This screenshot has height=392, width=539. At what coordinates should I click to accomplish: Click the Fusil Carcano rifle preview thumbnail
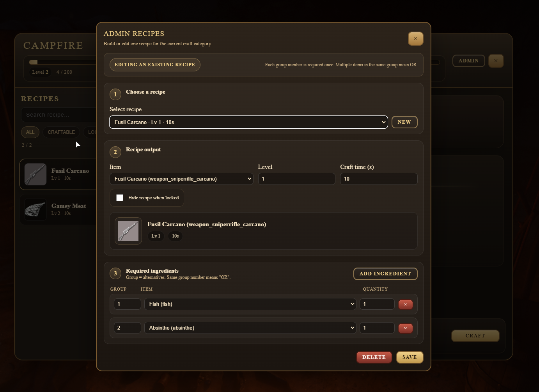pyautogui.click(x=128, y=231)
